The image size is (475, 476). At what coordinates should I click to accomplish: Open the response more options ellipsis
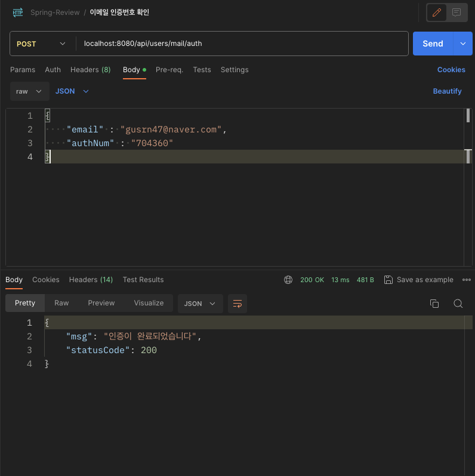click(x=466, y=280)
